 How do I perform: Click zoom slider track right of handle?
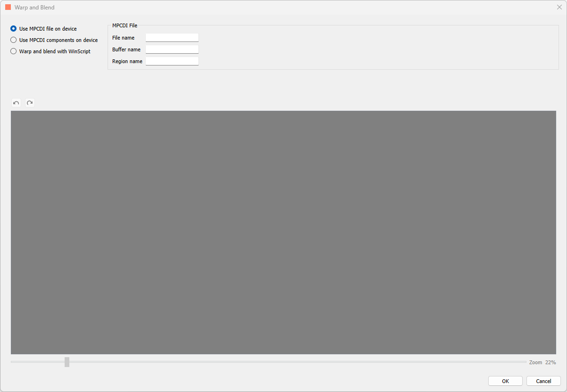[x=283, y=362]
